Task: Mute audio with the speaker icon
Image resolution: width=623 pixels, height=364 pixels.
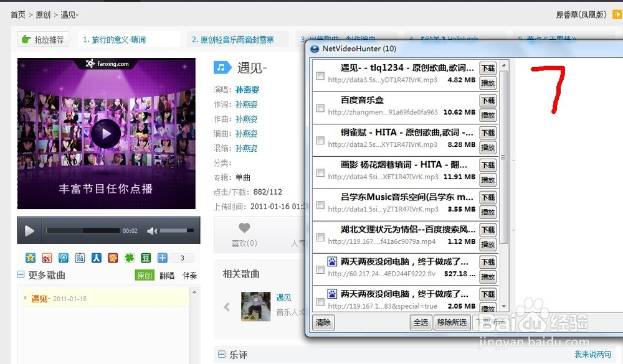Action: [152, 231]
